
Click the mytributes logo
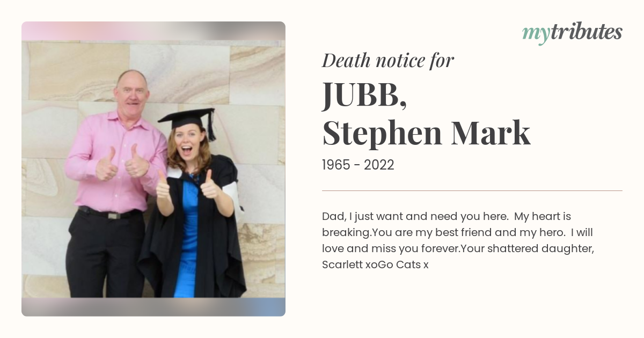(572, 33)
